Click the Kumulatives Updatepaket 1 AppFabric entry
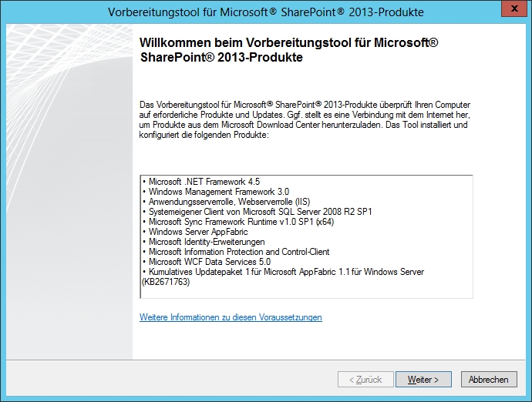532x402 pixels. coord(284,272)
